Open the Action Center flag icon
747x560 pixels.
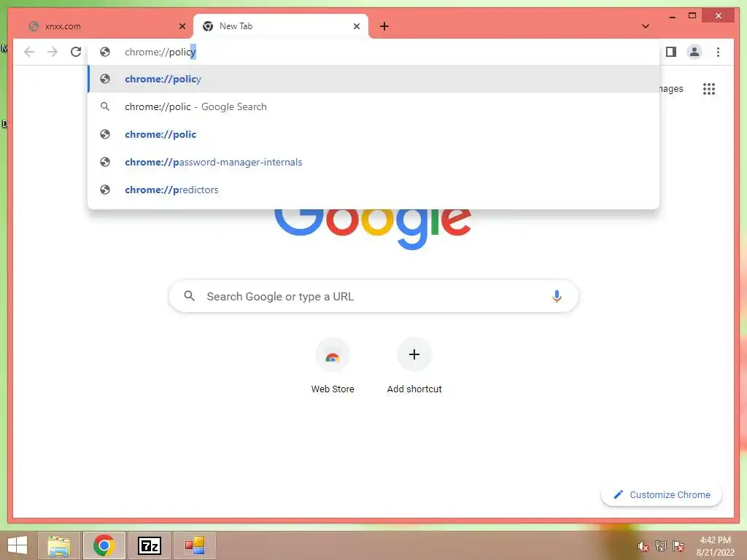[678, 546]
